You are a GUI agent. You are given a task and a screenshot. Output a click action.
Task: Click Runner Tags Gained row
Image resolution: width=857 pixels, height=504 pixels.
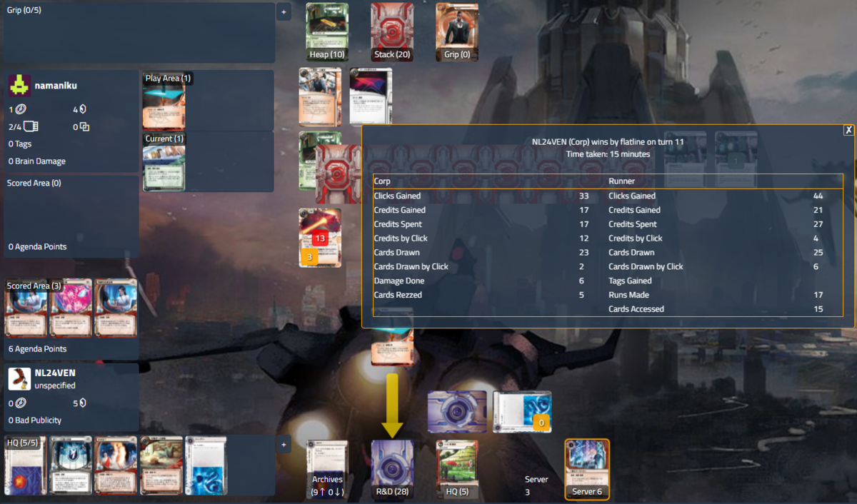click(724, 281)
